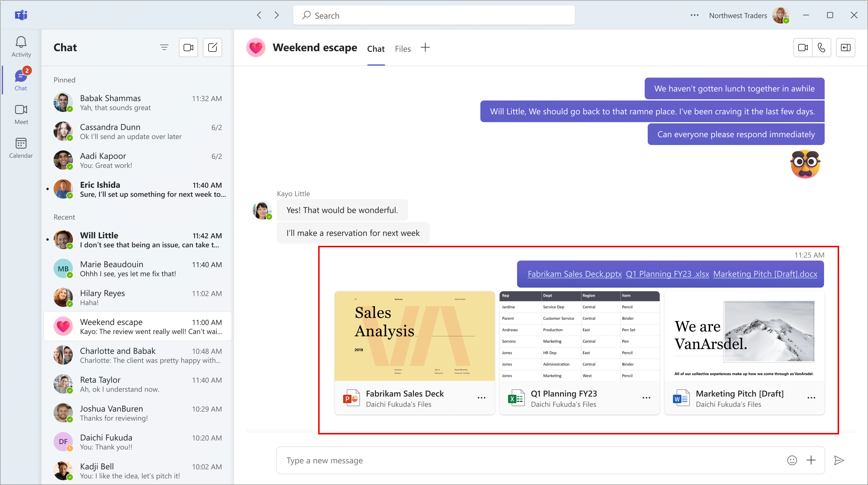The width and height of the screenshot is (868, 485).
Task: Open the Calendar app icon
Action: pos(21,147)
